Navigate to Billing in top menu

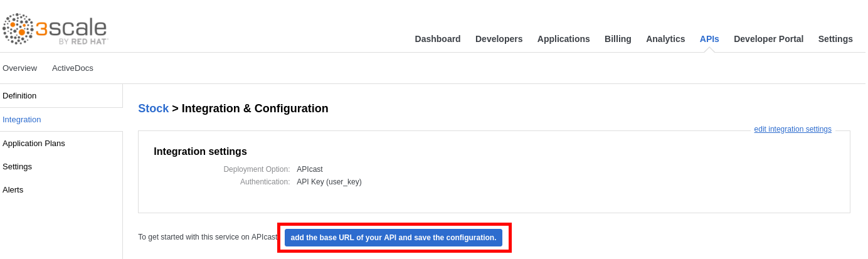point(618,39)
